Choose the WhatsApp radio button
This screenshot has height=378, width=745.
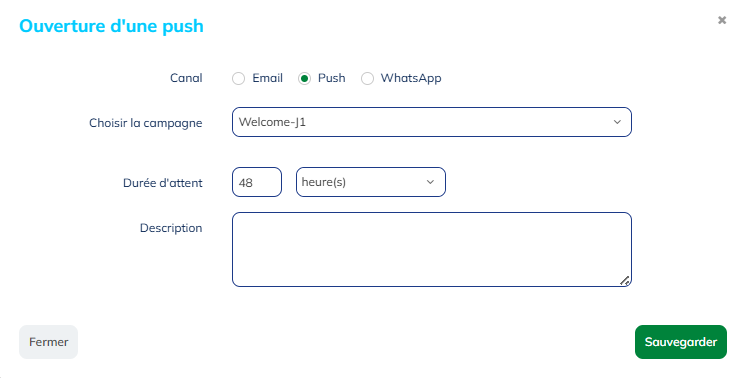367,78
